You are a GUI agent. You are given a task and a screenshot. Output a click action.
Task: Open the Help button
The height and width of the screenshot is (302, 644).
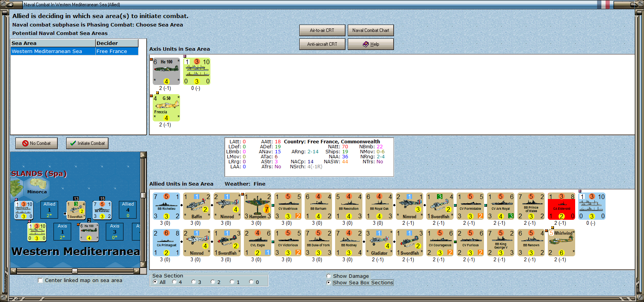370,44
